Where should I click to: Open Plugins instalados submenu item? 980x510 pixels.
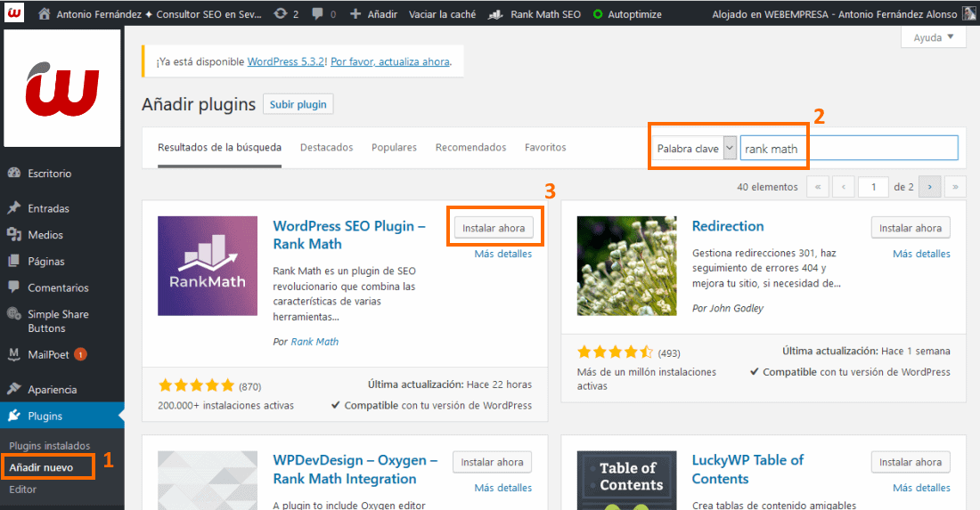tap(49, 446)
